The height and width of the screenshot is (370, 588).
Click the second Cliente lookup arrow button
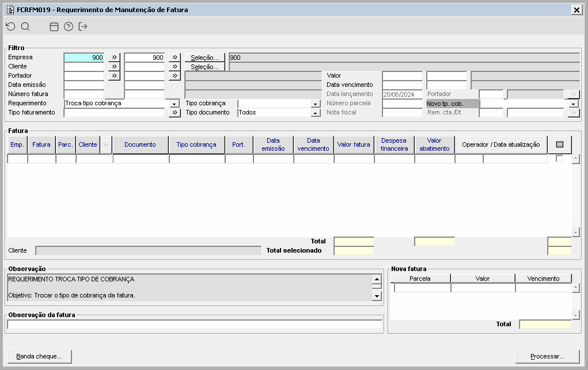coord(174,66)
